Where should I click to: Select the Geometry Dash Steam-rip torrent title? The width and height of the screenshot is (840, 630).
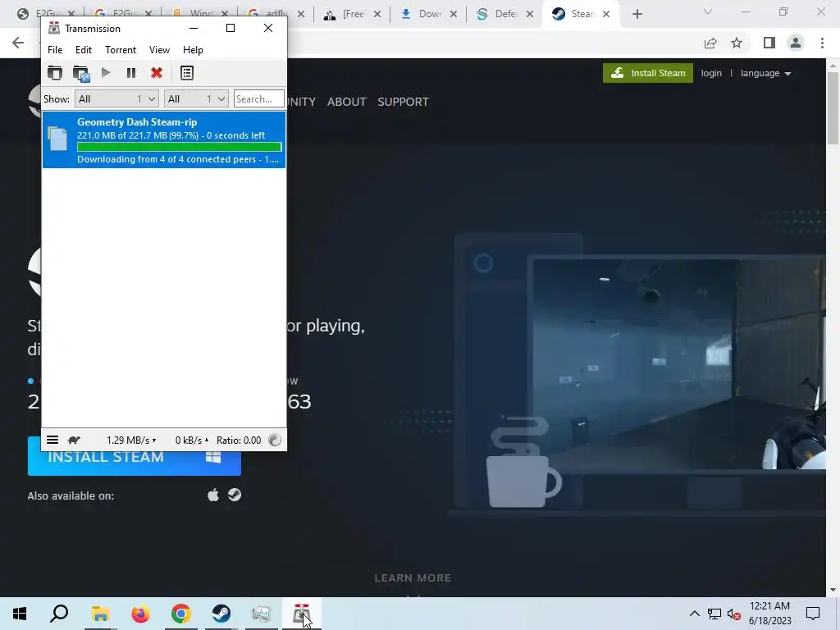point(137,122)
